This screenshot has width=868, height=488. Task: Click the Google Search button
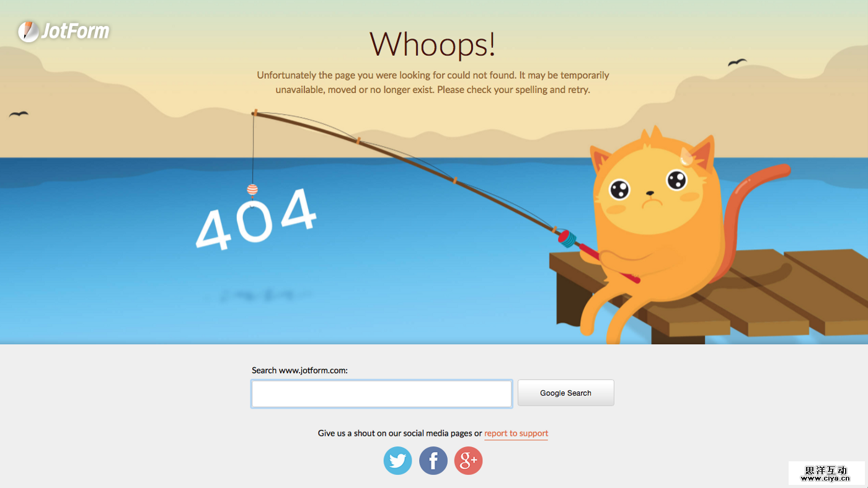click(x=565, y=393)
